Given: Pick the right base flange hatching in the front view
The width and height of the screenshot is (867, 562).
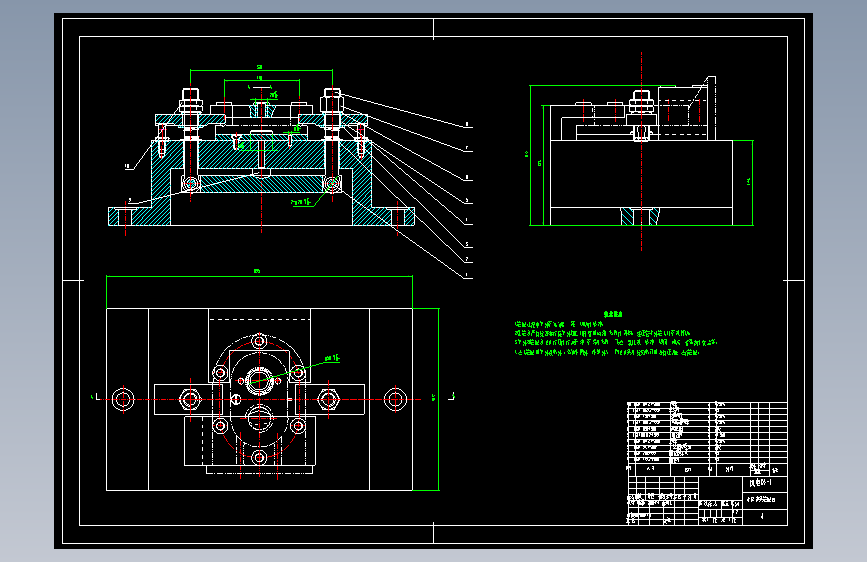Looking at the screenshot, I should 384,216.
